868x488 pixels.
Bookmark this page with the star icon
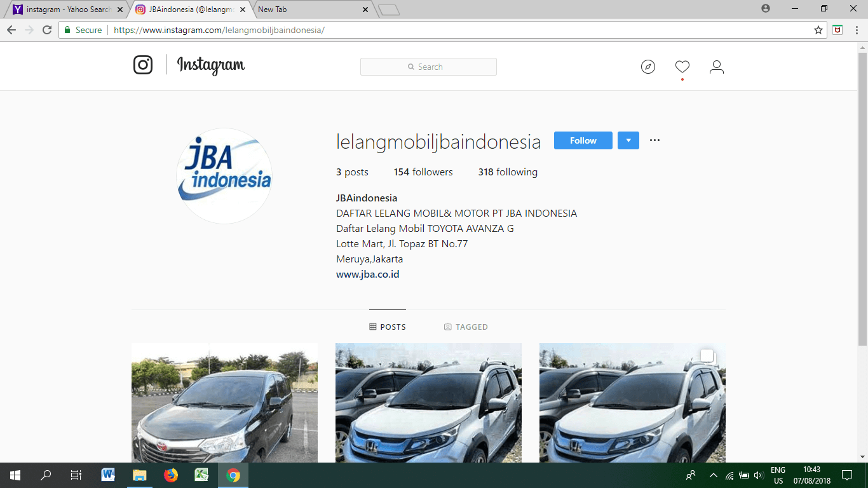(x=818, y=30)
